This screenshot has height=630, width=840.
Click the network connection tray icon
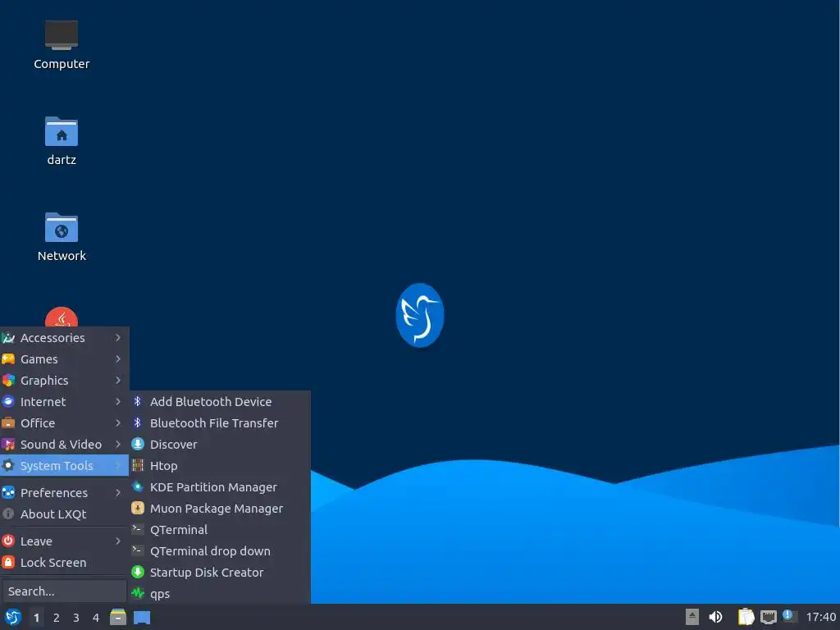pyautogui.click(x=768, y=617)
